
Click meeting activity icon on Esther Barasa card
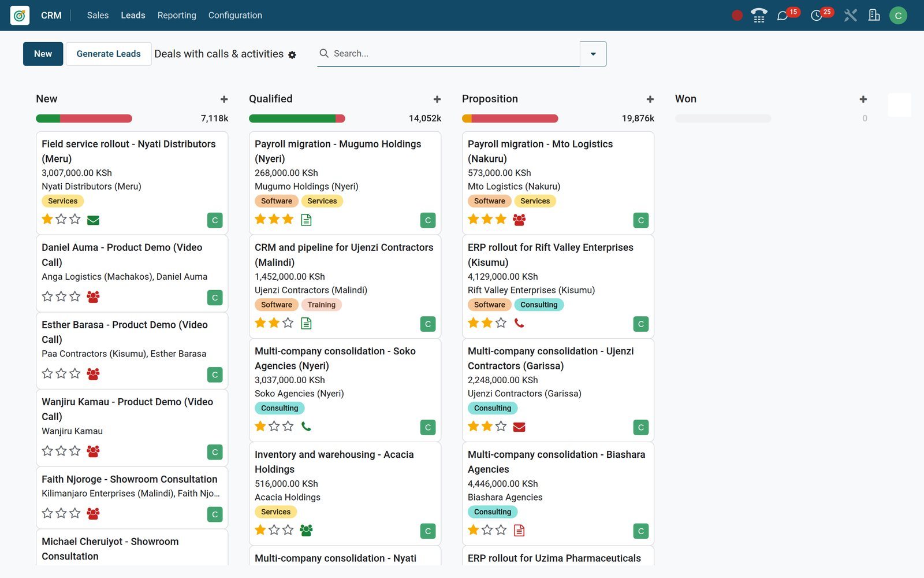coord(93,374)
